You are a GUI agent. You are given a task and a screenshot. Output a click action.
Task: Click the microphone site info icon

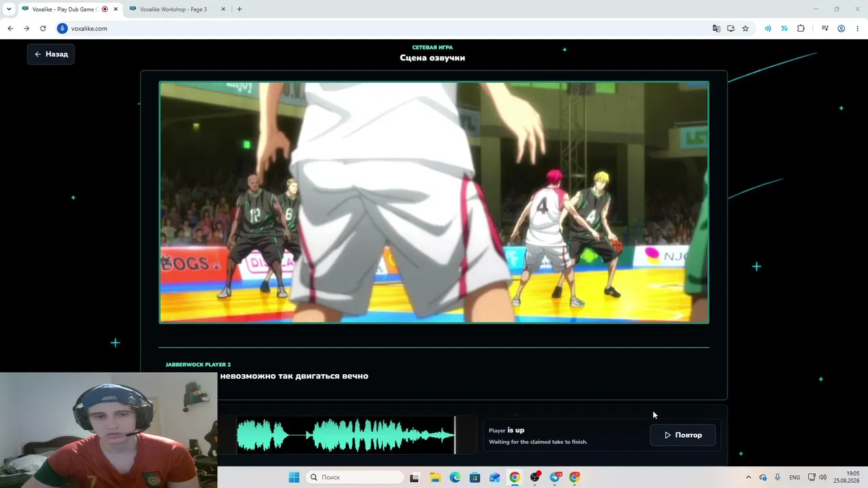coord(62,28)
